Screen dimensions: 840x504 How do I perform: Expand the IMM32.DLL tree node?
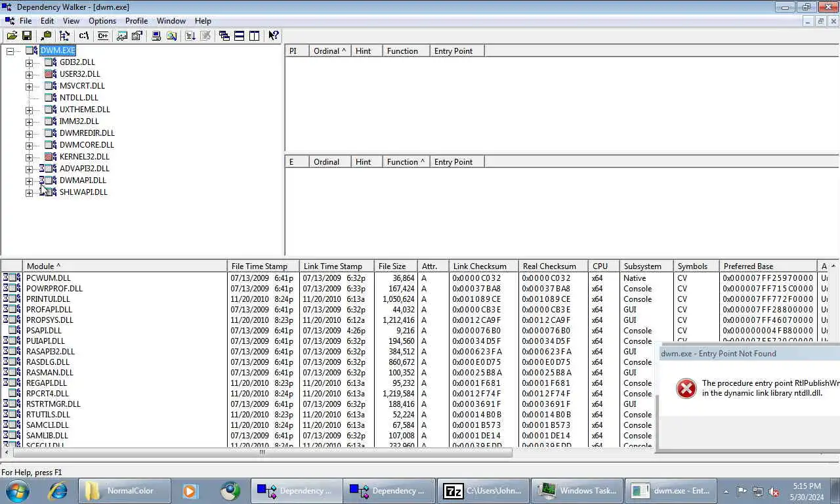coord(29,121)
